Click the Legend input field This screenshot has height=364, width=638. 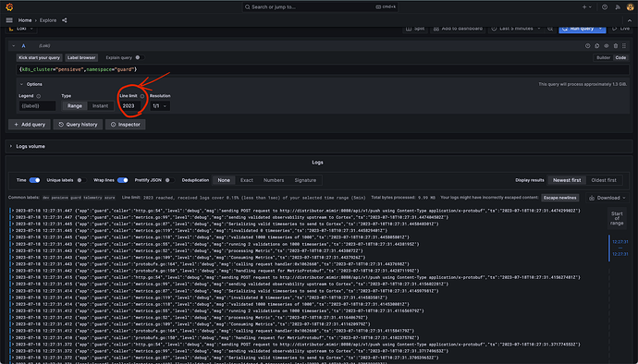point(37,105)
